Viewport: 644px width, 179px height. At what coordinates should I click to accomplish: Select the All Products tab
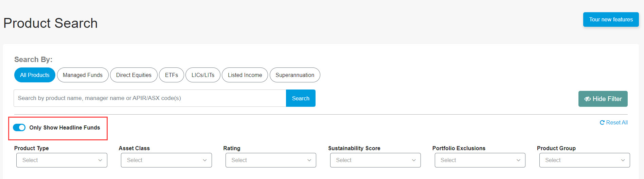pyautogui.click(x=35, y=75)
